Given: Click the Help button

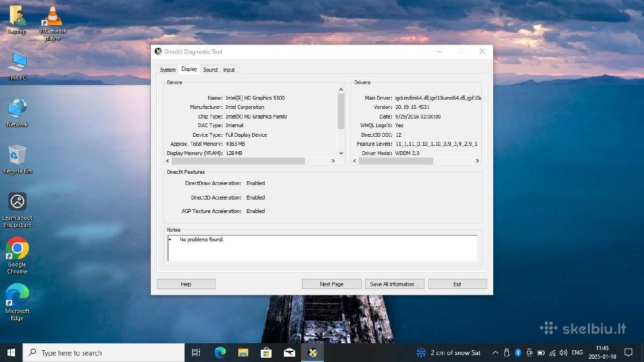Looking at the screenshot, I should click(186, 284).
